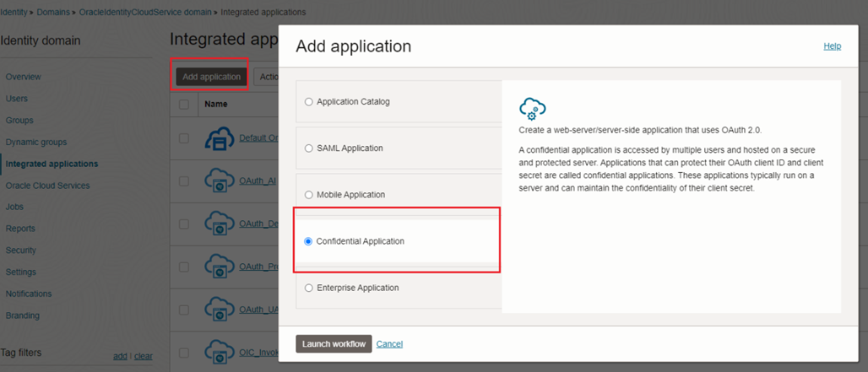Choose the Mobile Application radio option
868x372 pixels.
(308, 195)
